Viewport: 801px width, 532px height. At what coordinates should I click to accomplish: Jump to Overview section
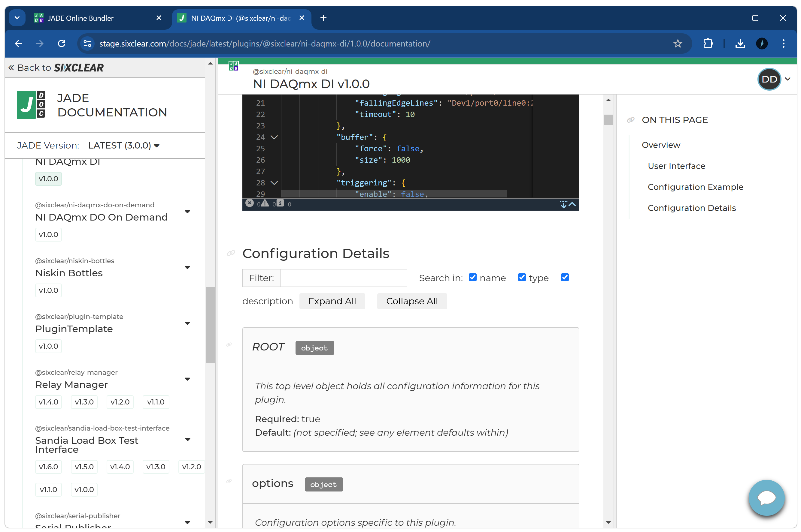pos(661,145)
